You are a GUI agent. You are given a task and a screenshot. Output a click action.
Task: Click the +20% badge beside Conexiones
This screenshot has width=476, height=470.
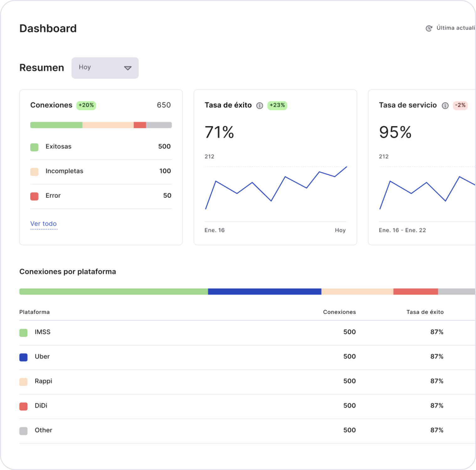click(x=86, y=105)
